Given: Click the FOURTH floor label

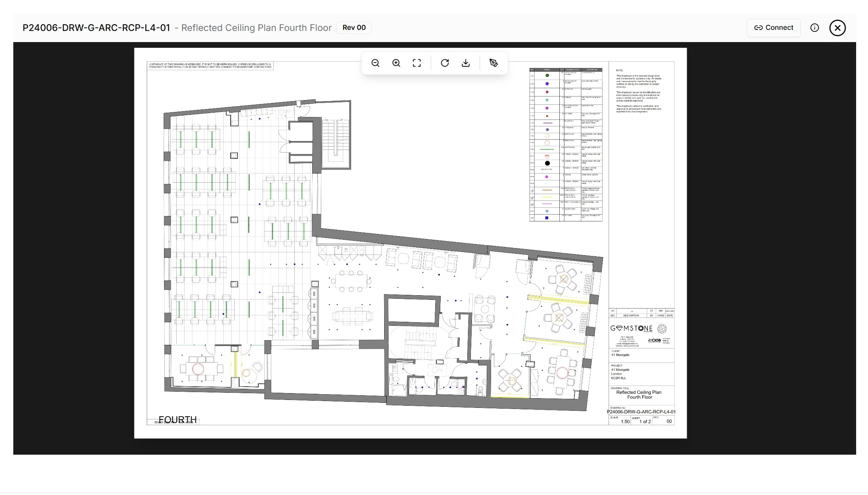Looking at the screenshot, I should pos(178,419).
